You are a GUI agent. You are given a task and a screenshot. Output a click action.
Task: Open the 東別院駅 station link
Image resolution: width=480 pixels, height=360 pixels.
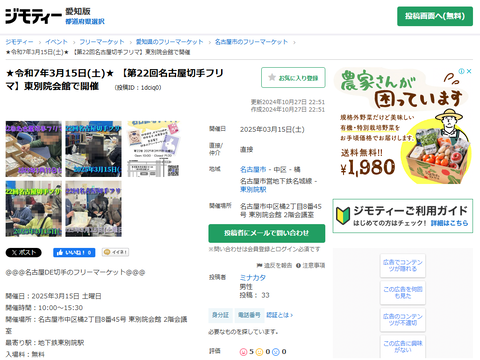pyautogui.click(x=253, y=189)
